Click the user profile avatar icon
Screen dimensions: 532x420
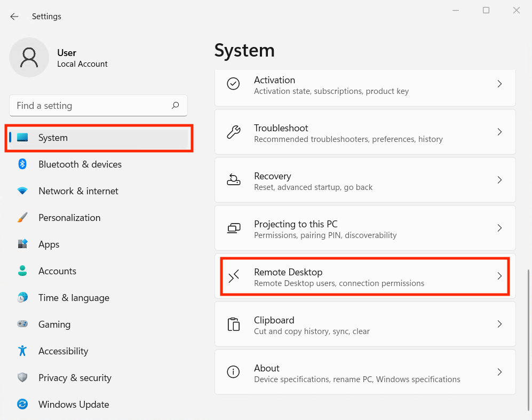pos(29,58)
